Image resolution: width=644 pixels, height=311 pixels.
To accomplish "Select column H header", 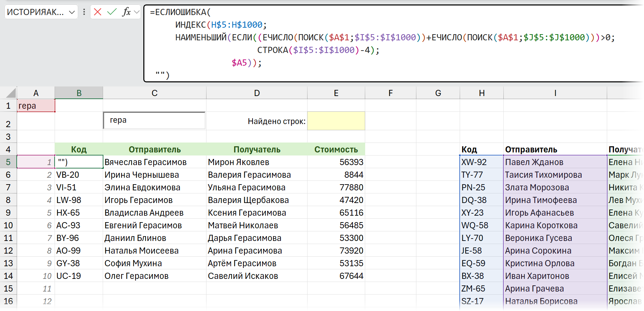I will tap(482, 93).
